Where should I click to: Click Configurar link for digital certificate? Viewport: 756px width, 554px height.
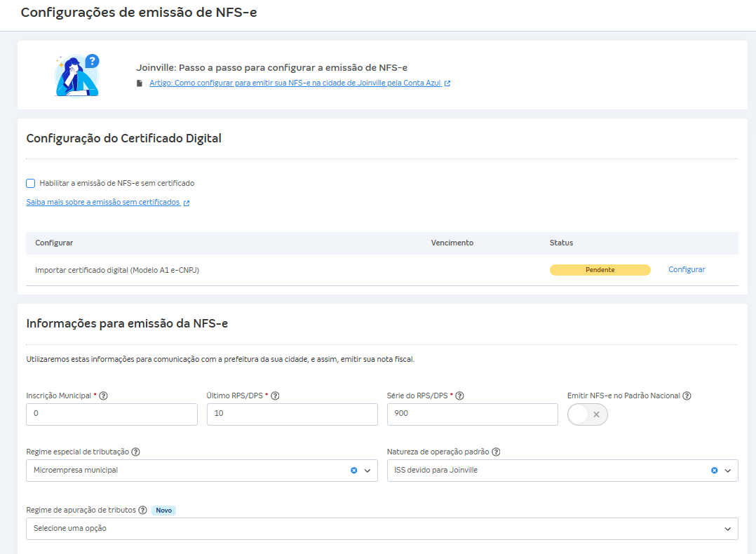(687, 269)
